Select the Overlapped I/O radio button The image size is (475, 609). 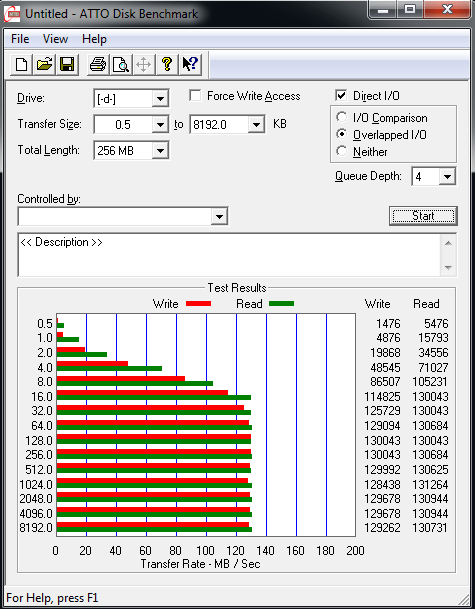click(x=341, y=134)
